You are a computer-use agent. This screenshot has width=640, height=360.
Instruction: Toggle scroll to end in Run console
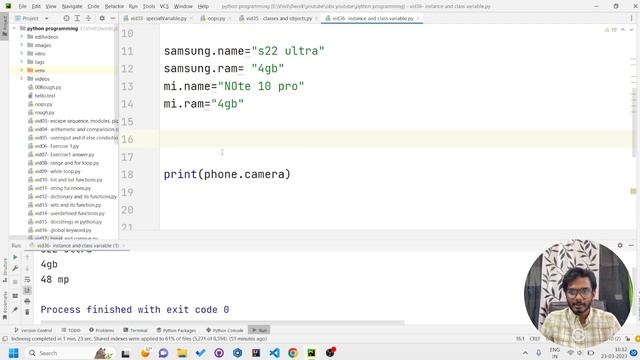(27, 290)
